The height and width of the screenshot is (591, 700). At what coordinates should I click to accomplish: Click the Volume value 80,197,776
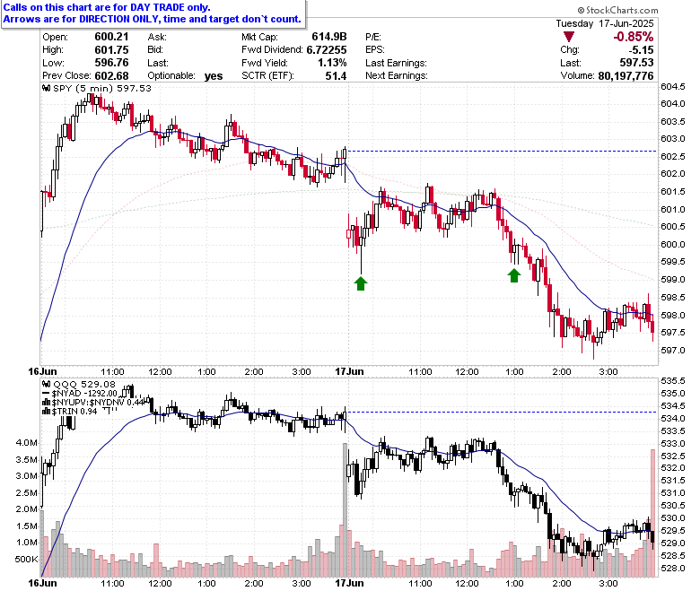626,76
